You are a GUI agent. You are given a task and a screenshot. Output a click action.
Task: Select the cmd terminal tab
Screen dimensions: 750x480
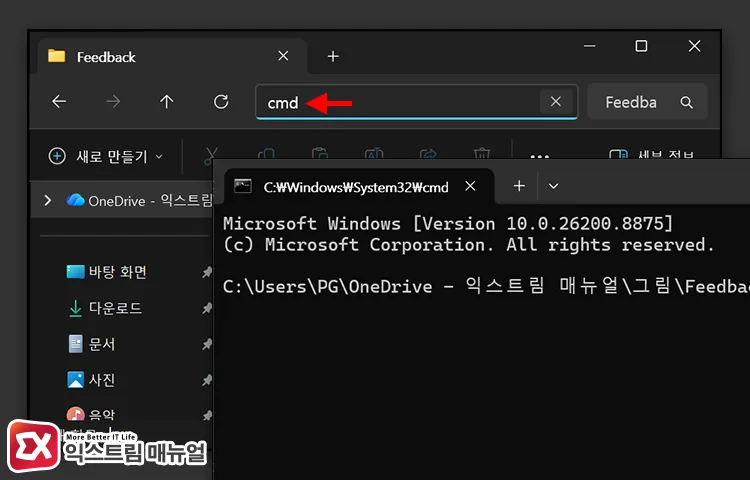(x=359, y=186)
